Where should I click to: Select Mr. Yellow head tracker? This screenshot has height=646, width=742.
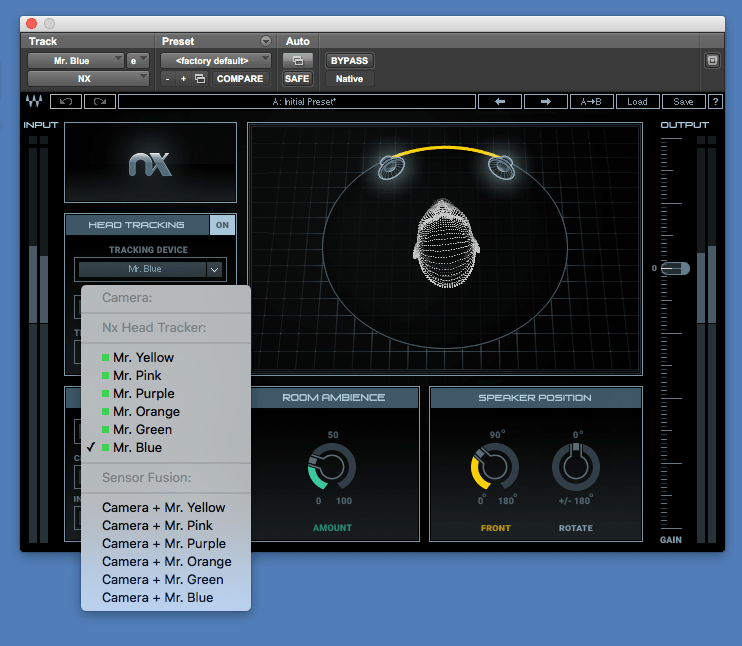(166, 357)
